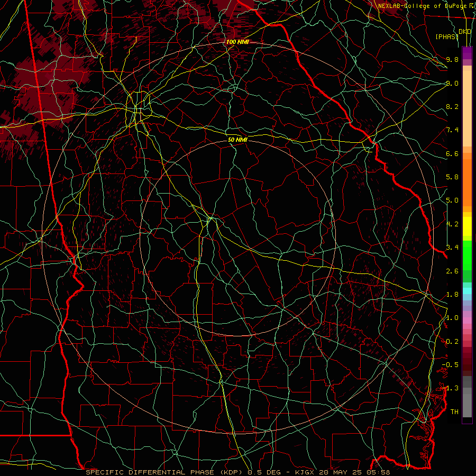Viewport: 476px width, 476px height.
Task: Select the 0.2 value on color scale
Action: [x=452, y=342]
